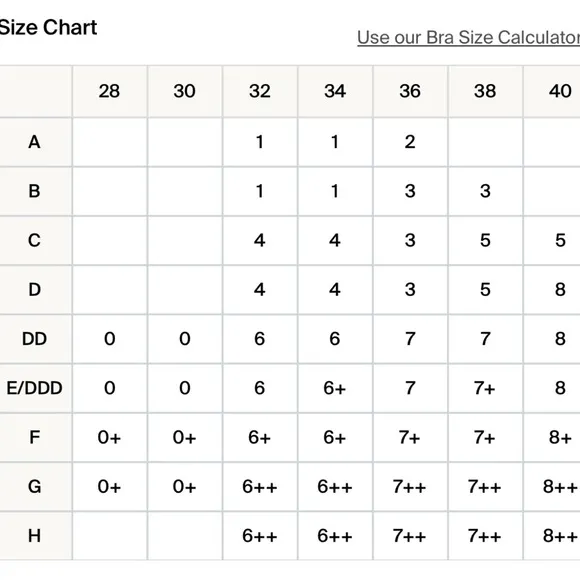
Task: Click the 40 band size header
Action: click(x=560, y=91)
